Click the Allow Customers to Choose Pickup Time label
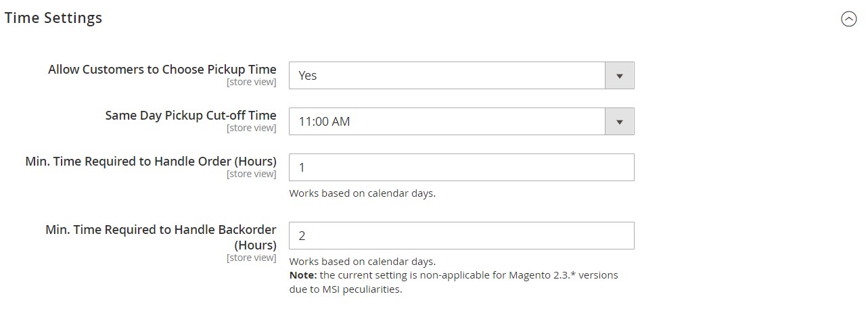 [x=162, y=70]
